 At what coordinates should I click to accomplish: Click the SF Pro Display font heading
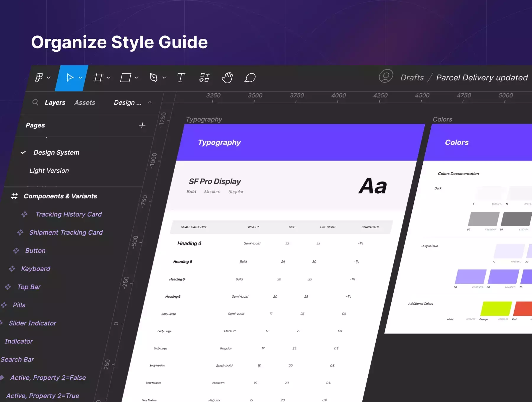[x=215, y=181]
